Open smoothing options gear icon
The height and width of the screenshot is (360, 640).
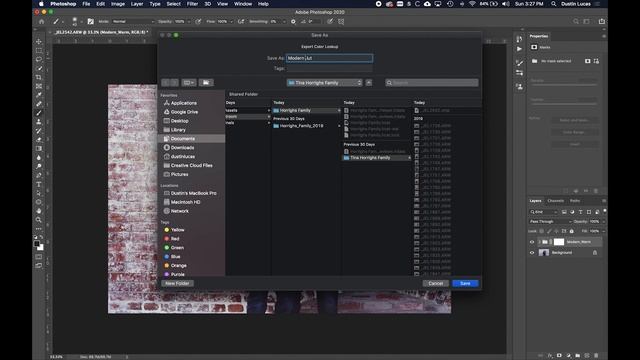(293, 21)
